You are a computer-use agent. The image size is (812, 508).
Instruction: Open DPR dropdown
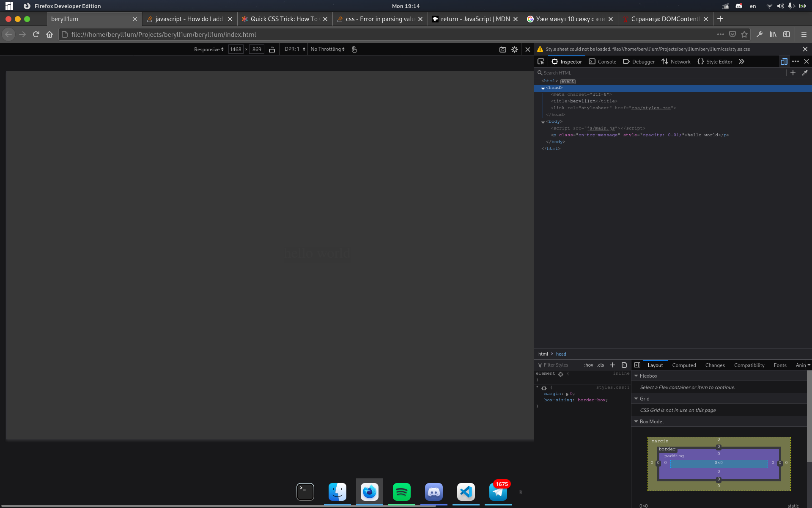pos(295,50)
